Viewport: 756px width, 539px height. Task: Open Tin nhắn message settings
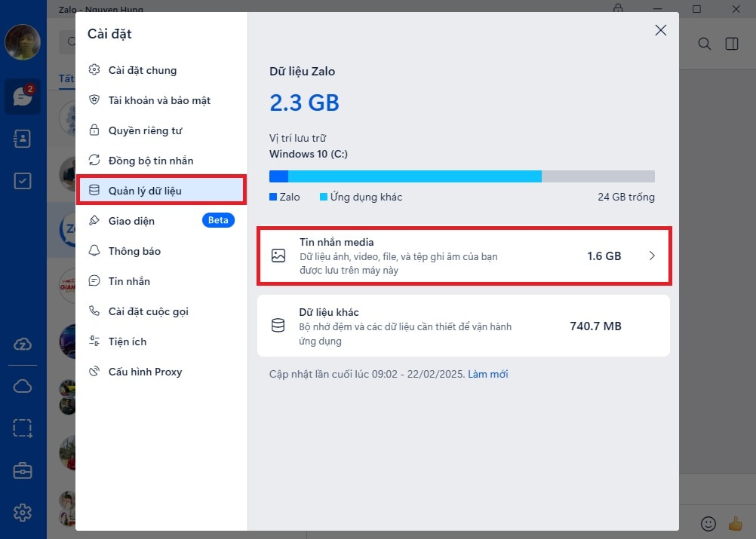point(161,281)
